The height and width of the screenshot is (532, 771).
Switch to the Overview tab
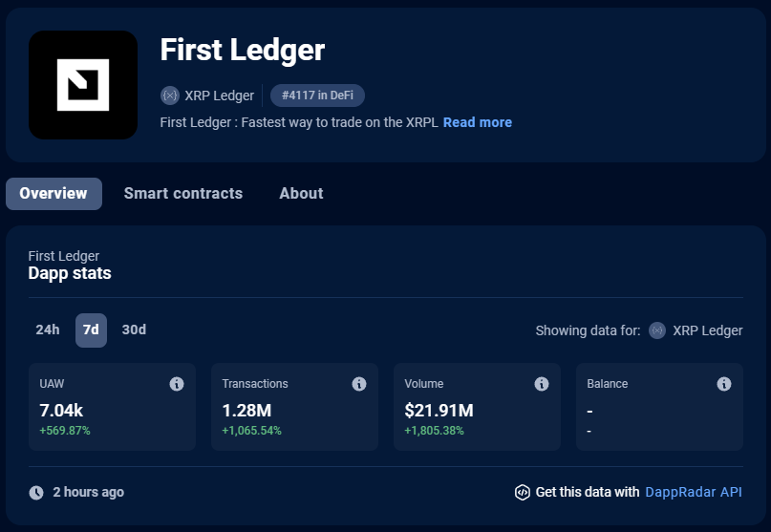[54, 194]
